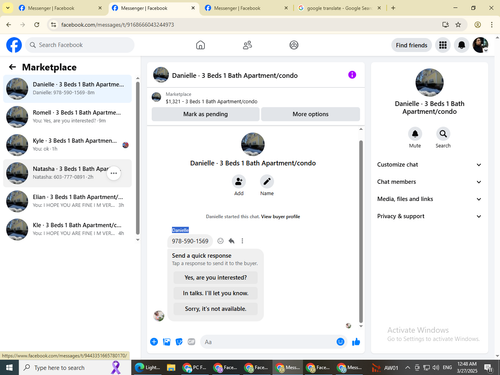Open the Groups icon in top navigation
500x375 pixels.
(x=294, y=45)
